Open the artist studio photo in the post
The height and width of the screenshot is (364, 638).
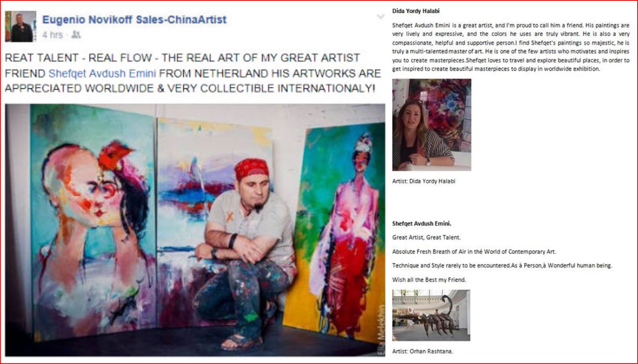click(x=195, y=230)
